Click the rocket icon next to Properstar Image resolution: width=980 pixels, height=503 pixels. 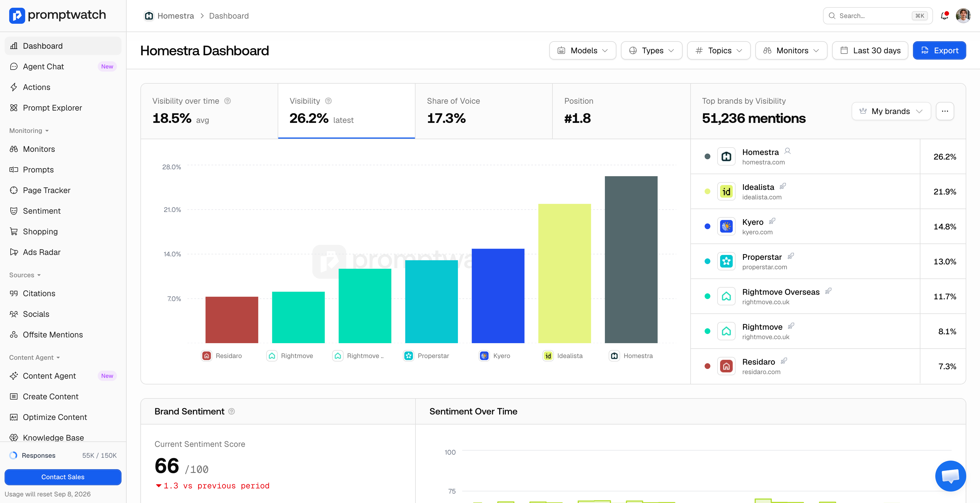tap(791, 256)
